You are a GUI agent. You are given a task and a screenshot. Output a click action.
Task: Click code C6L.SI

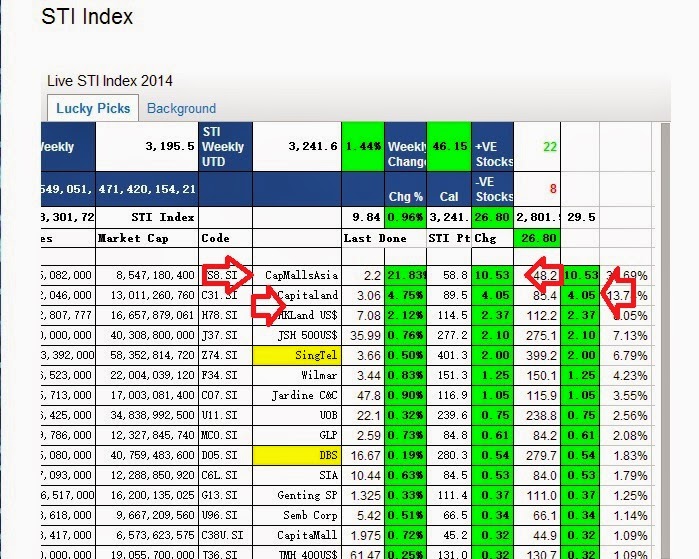tap(219, 475)
